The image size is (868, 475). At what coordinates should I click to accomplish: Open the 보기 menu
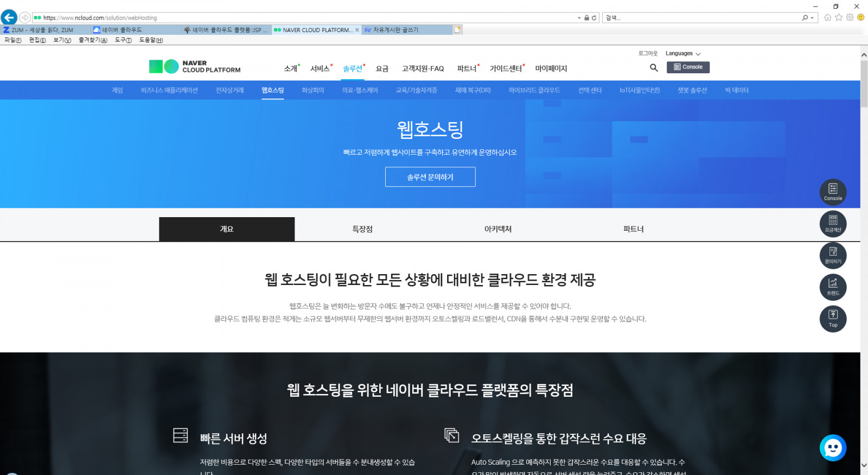click(x=62, y=40)
